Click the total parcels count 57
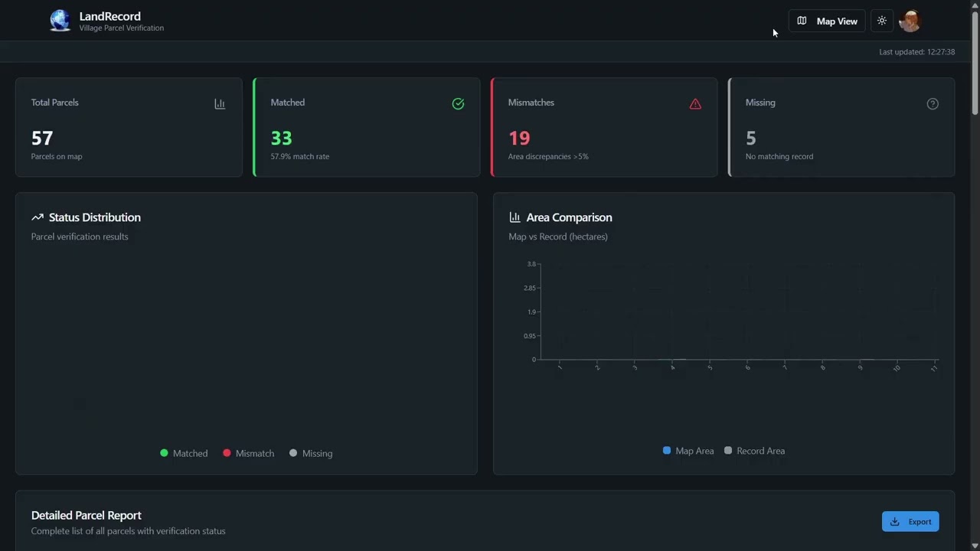980x551 pixels. 42,138
